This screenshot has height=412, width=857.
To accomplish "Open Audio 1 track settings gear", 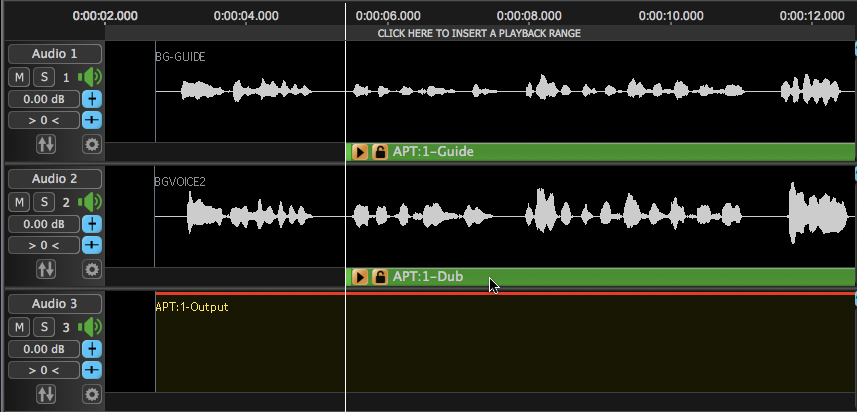I will (x=92, y=144).
